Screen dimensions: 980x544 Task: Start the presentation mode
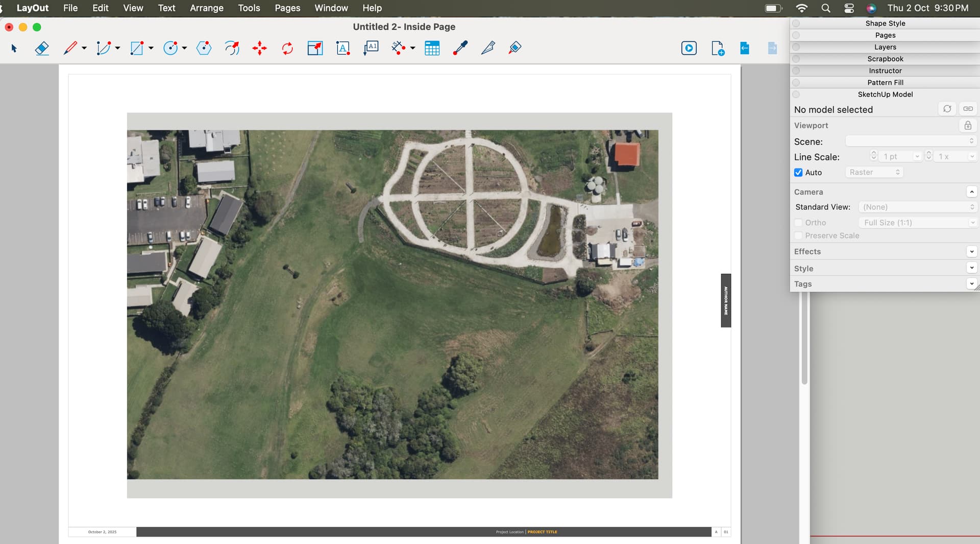tap(689, 48)
